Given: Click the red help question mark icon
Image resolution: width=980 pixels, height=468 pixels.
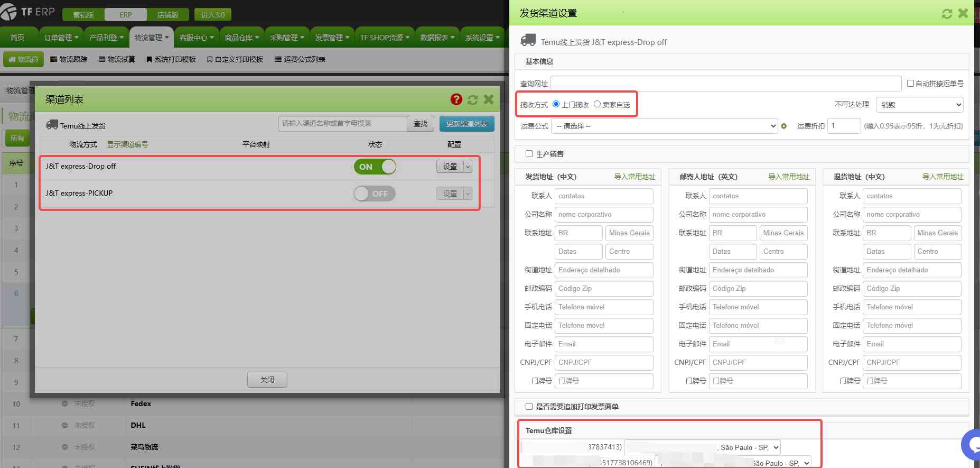Looking at the screenshot, I should (456, 99).
